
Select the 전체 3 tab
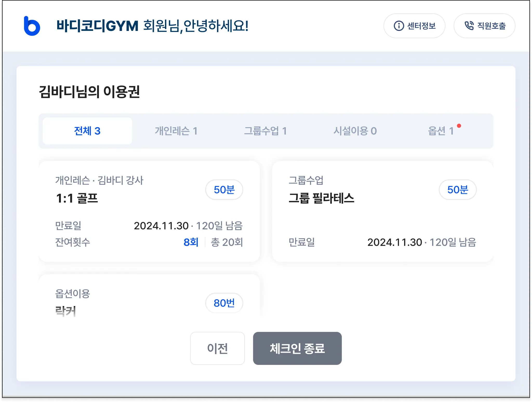point(87,131)
